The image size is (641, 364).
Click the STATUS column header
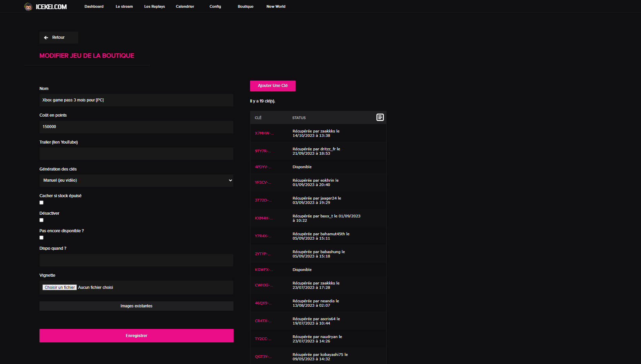coord(299,118)
